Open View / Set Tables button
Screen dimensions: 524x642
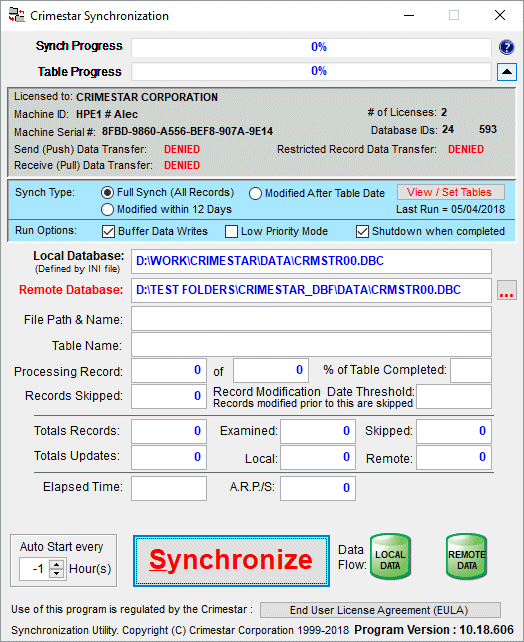451,192
